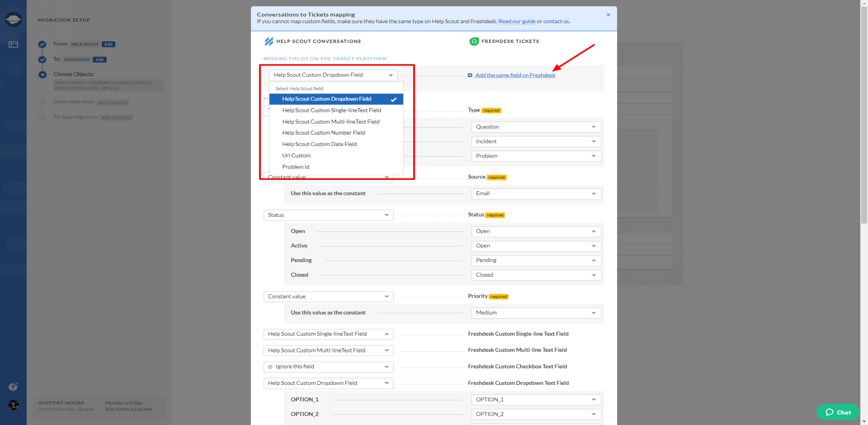
Task: Open the Problem type dropdown
Action: pos(536,156)
